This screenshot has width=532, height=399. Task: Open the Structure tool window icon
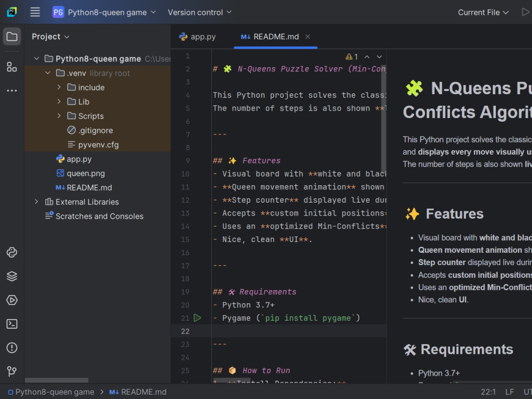(x=12, y=67)
